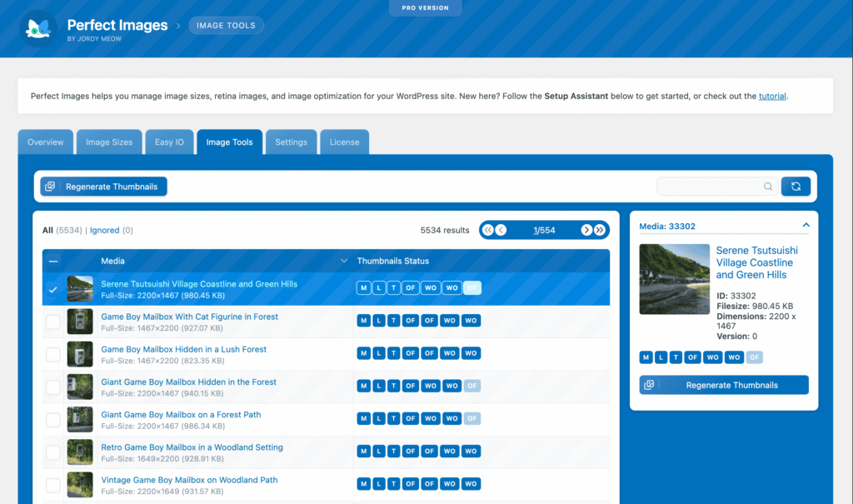
Task: Click the search magnifier icon
Action: tap(767, 186)
